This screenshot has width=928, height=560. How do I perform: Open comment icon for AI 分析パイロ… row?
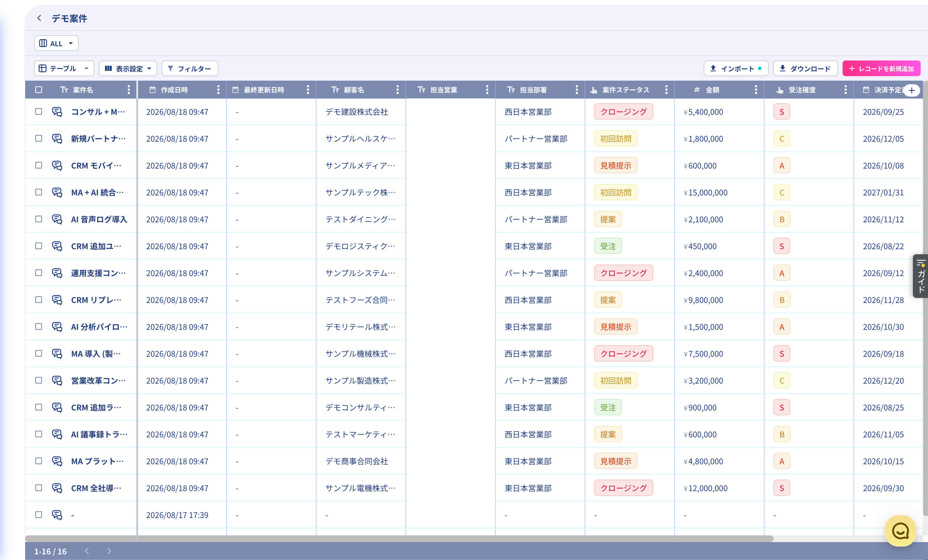coord(57,326)
